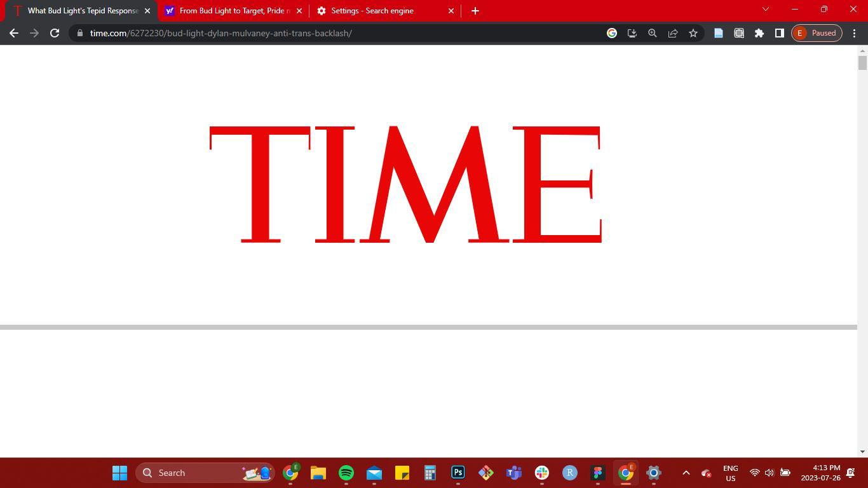Click the page scrollbar down arrow
The image size is (868, 488).
[x=862, y=452]
